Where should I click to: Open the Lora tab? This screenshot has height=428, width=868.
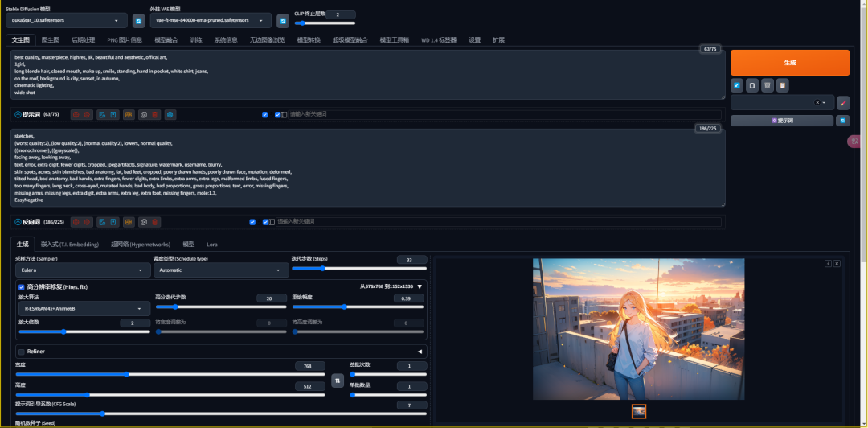(x=212, y=244)
